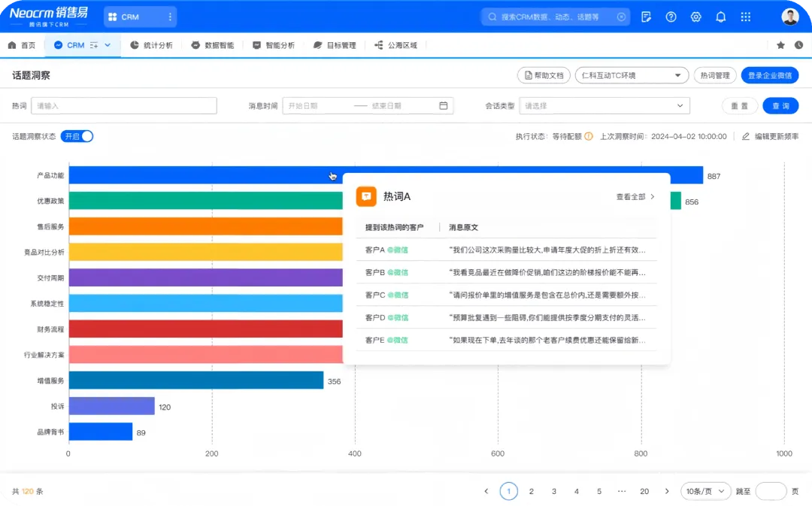
Task: Open the nine-dot app grid launcher
Action: (746, 17)
